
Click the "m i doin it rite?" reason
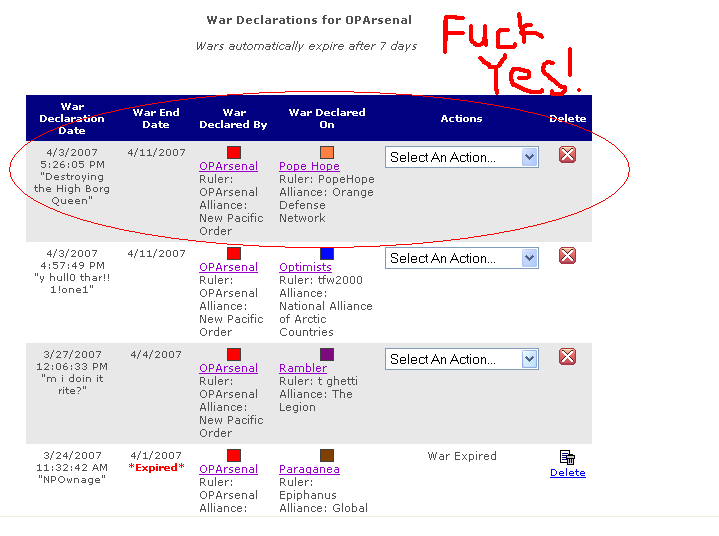(x=72, y=384)
